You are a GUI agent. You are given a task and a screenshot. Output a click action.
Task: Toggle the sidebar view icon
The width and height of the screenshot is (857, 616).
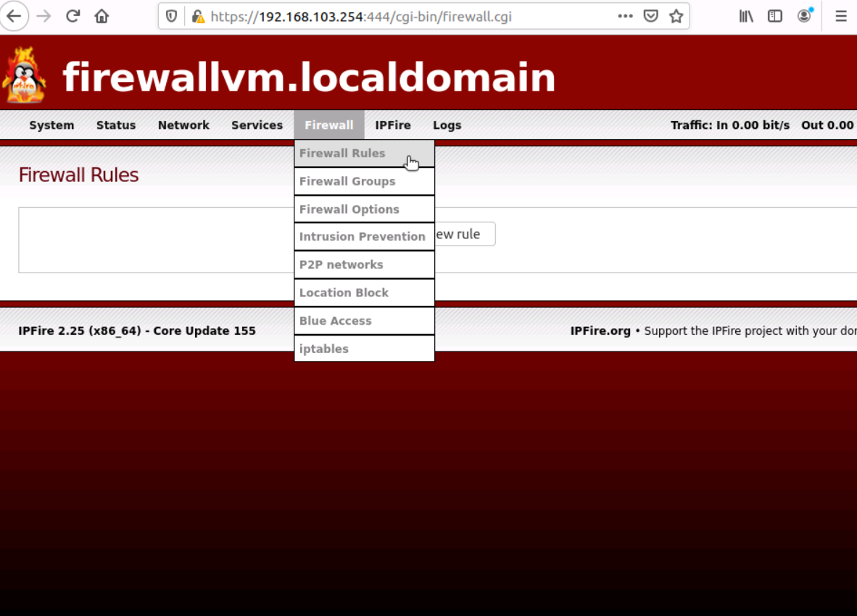775,16
